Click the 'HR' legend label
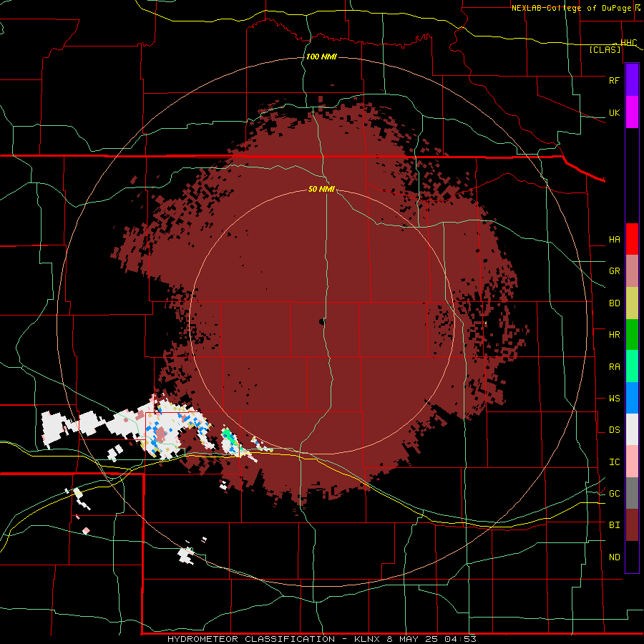This screenshot has height=644, width=644. (614, 335)
